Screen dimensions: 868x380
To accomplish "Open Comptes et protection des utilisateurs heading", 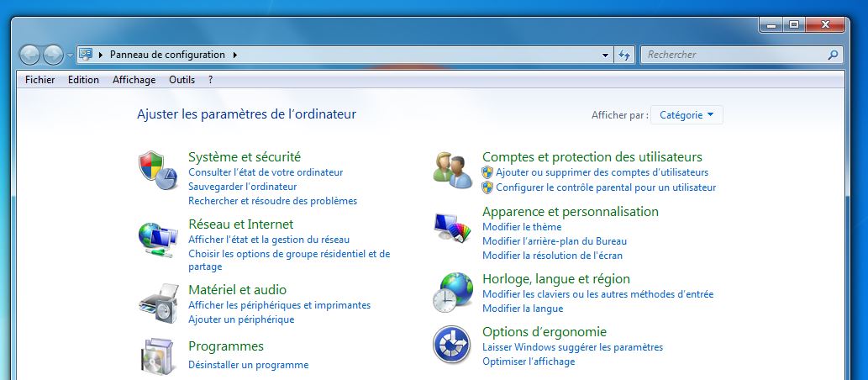I will pos(592,156).
